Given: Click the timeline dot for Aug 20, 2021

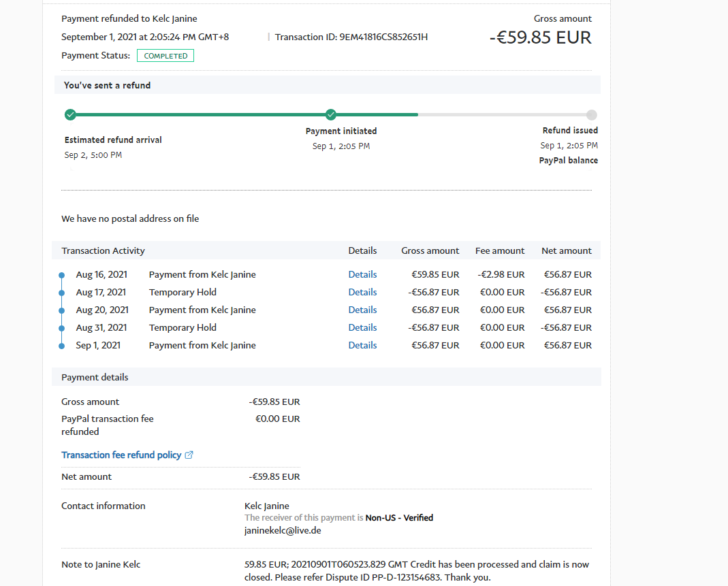Looking at the screenshot, I should pyautogui.click(x=61, y=310).
